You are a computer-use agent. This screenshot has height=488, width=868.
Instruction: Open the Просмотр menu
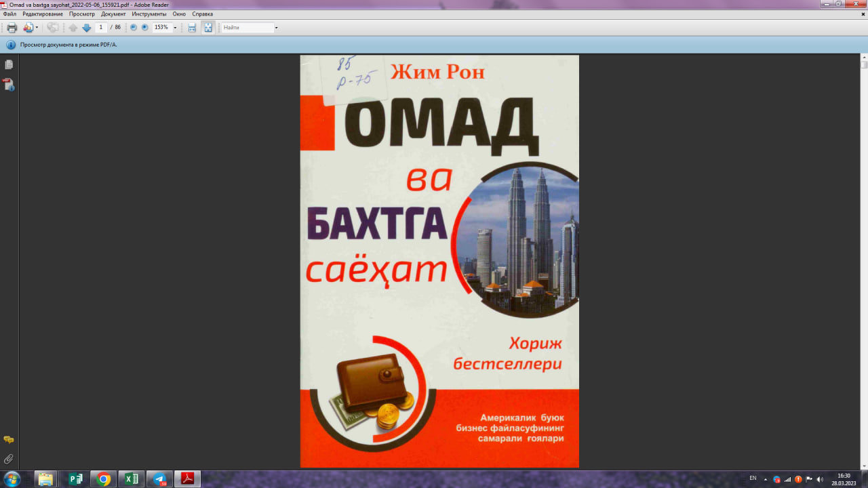coord(82,14)
